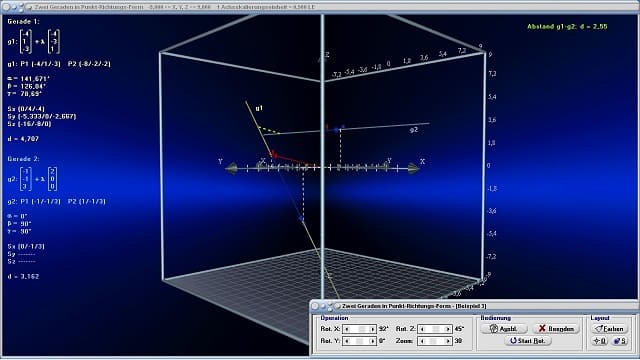Click Rot. Y right arrow
640x360 pixels.
coord(372,341)
